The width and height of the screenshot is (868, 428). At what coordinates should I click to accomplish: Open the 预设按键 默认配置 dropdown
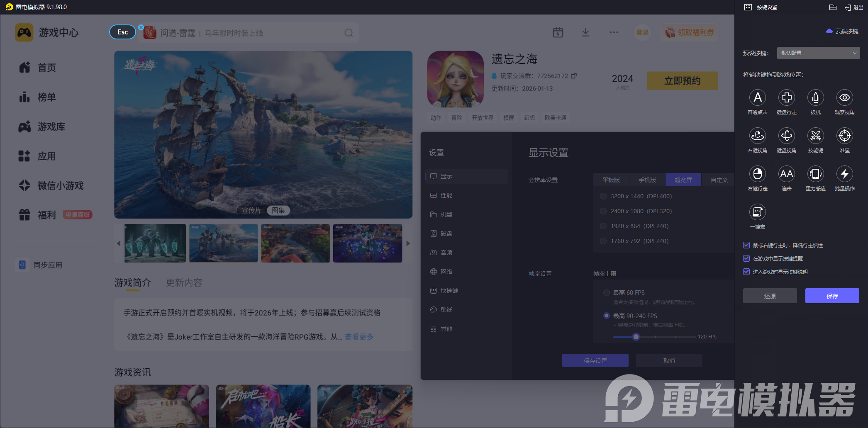pos(818,53)
